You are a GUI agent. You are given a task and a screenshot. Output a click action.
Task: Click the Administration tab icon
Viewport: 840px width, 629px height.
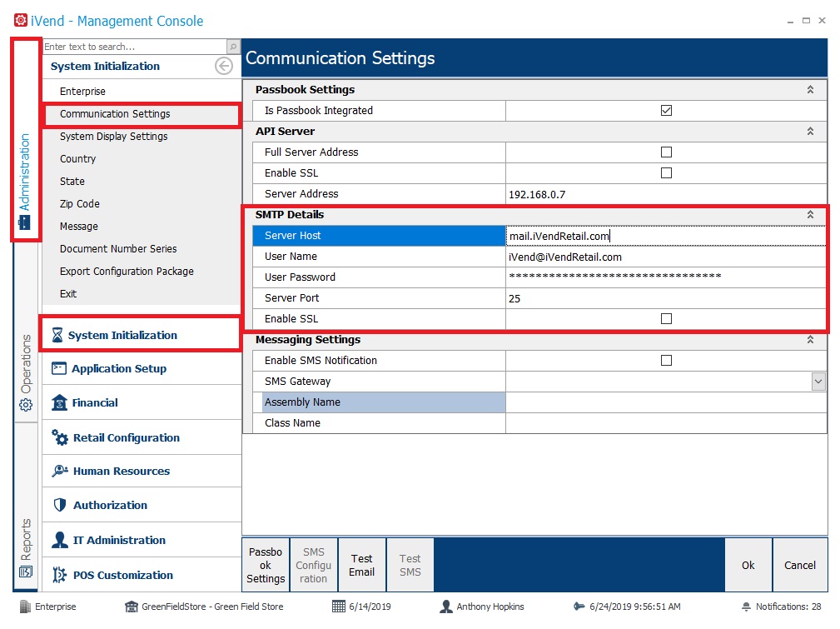tap(25, 222)
